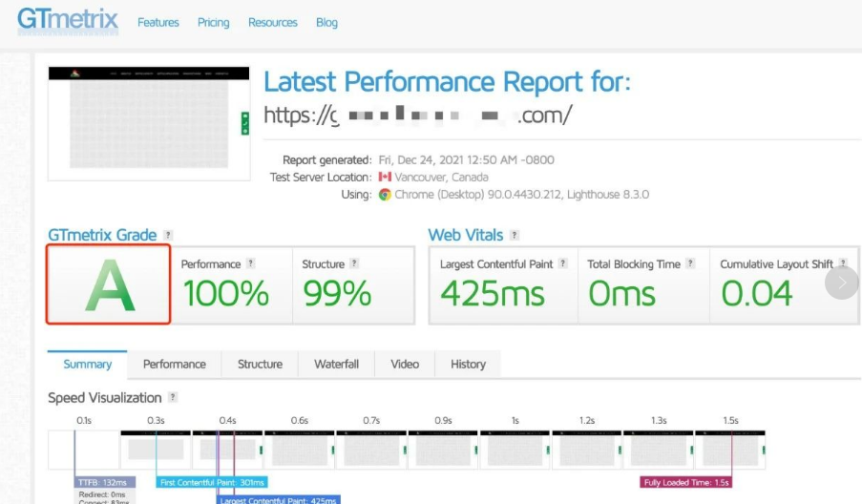
Task: Open help icon for Total Blocking Time
Action: [x=690, y=263]
